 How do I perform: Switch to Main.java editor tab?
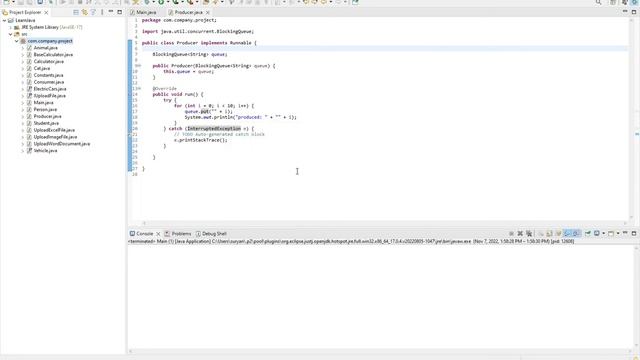point(143,13)
